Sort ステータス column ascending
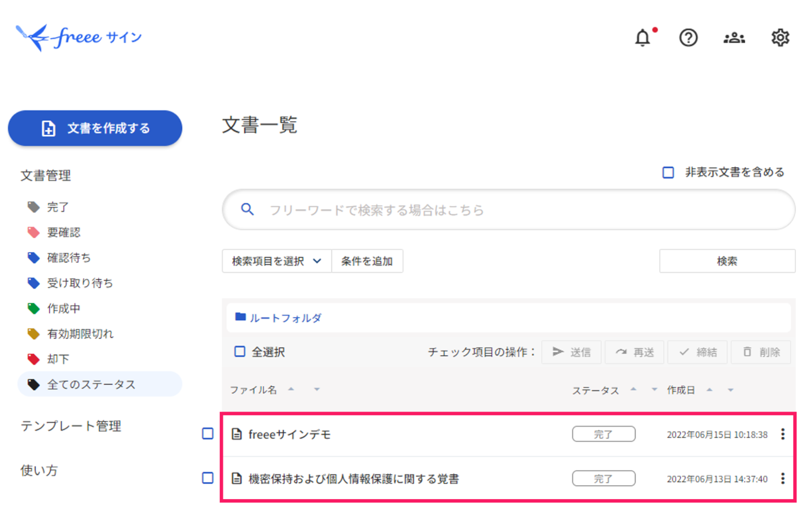This screenshot has width=812, height=508. (x=633, y=389)
